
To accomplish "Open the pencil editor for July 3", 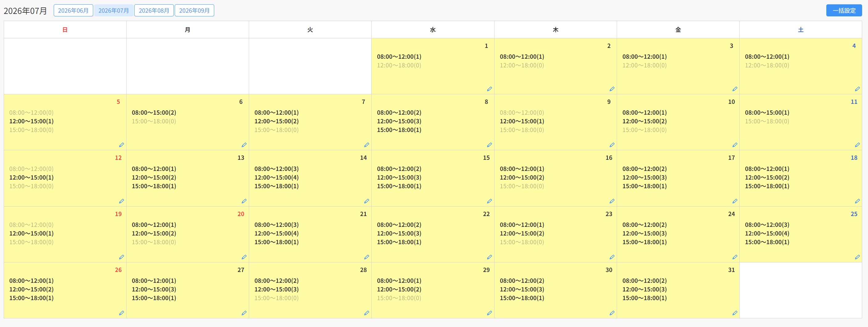I will 735,89.
